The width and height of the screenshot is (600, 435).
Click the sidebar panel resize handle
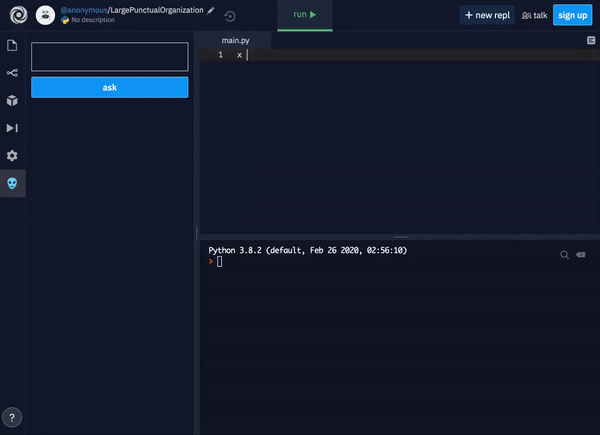pos(197,233)
